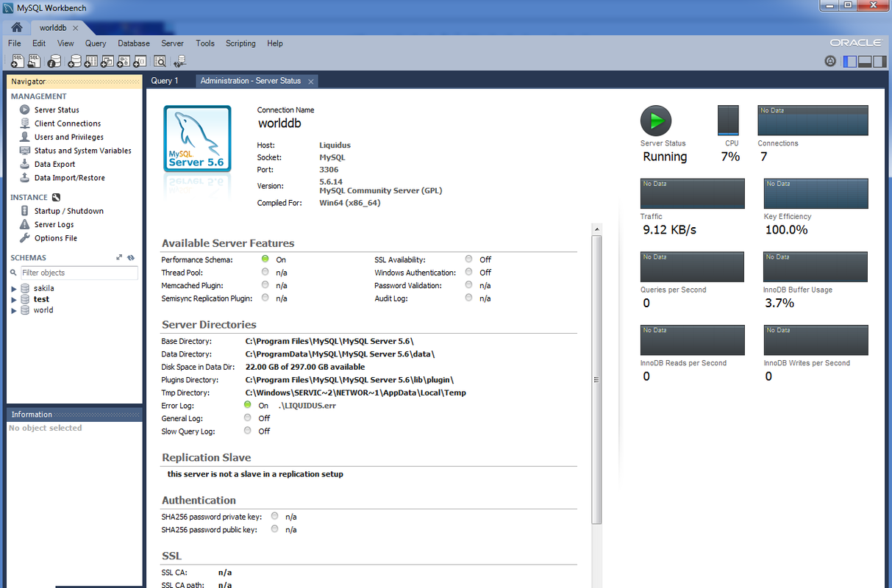The width and height of the screenshot is (892, 588).
Task: Click the Traffic graph
Action: tap(693, 194)
